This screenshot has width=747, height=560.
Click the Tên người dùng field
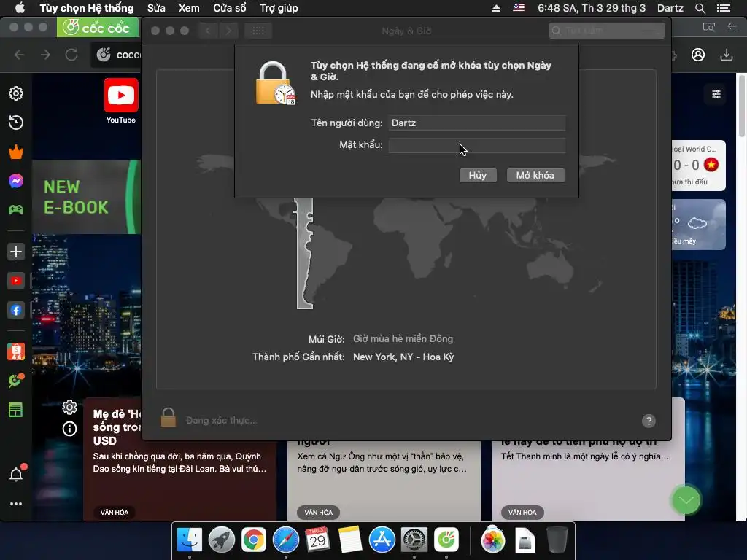coord(477,122)
